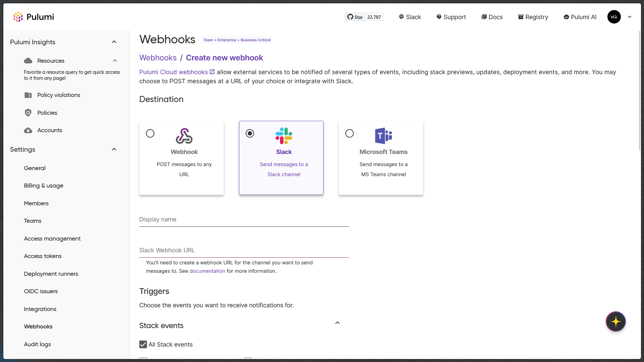Click the Support question mark icon

coord(439,17)
